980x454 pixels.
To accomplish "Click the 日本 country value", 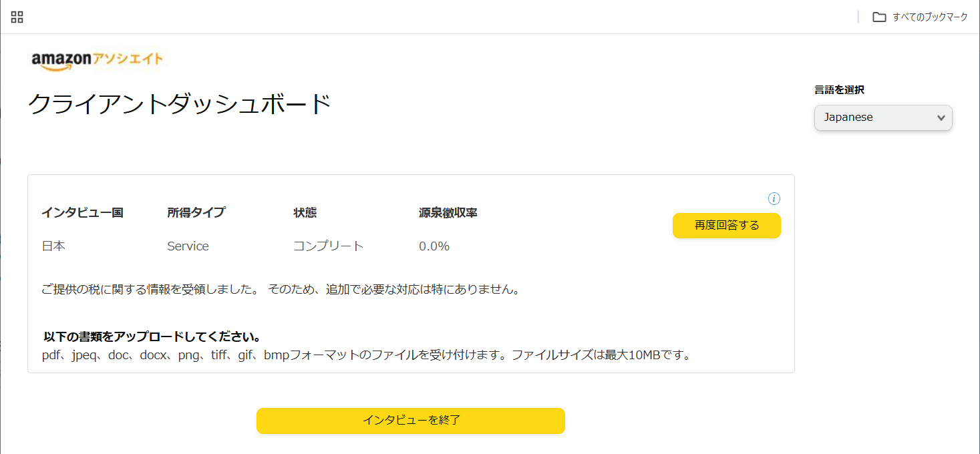I will [x=53, y=246].
